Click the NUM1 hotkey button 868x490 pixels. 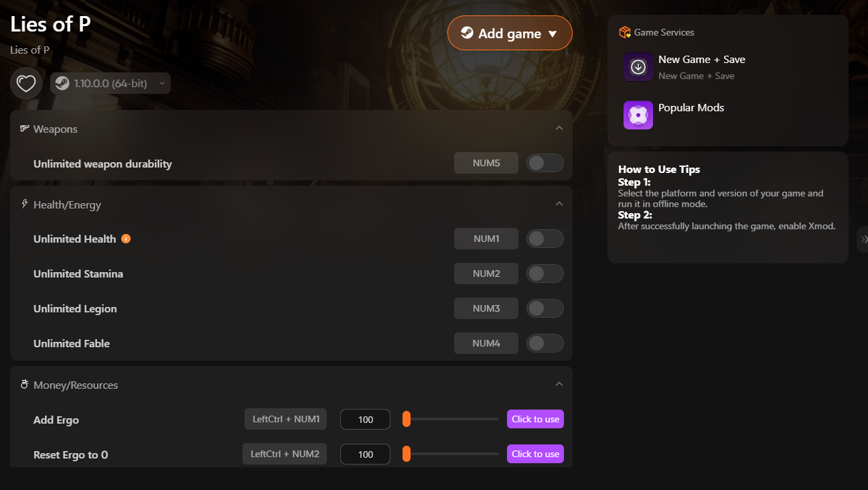click(486, 239)
